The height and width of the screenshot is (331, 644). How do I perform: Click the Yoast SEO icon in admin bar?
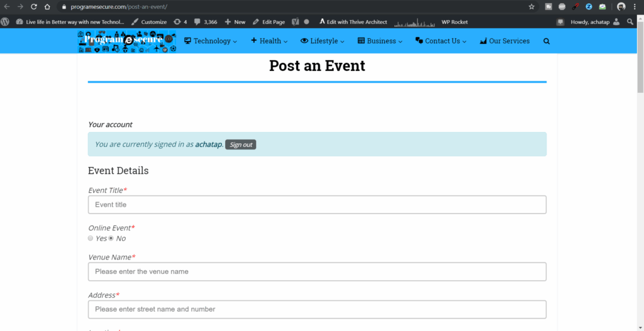point(296,22)
